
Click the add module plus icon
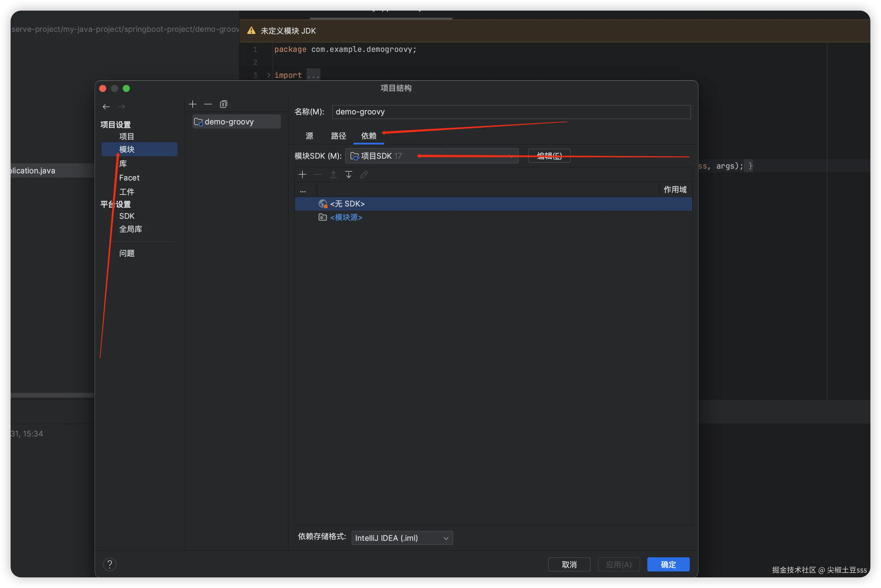coord(192,104)
